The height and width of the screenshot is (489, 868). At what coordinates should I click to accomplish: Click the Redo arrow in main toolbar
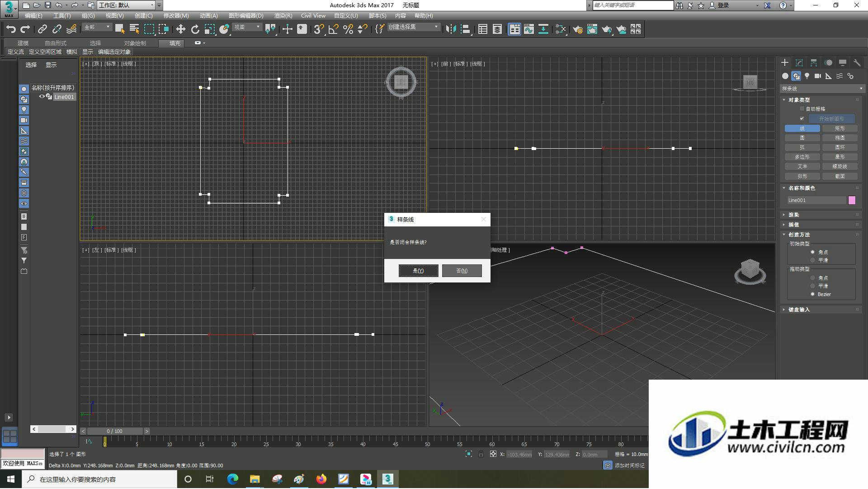pyautogui.click(x=25, y=29)
